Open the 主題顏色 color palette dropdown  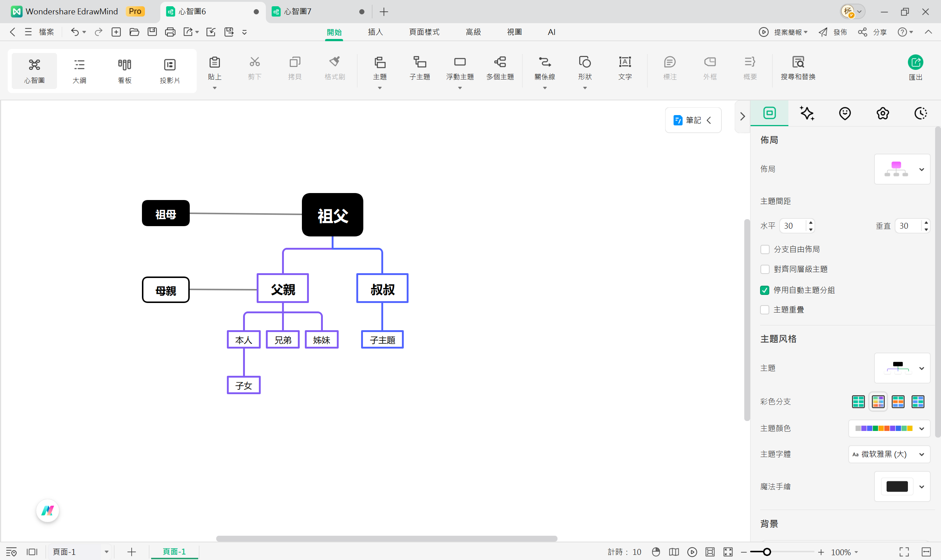[888, 428]
